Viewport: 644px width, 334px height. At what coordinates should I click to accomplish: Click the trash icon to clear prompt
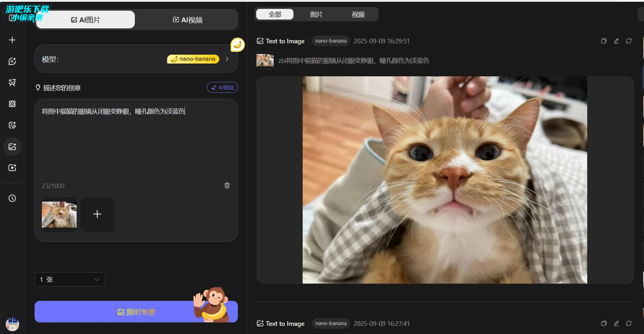coord(227,185)
